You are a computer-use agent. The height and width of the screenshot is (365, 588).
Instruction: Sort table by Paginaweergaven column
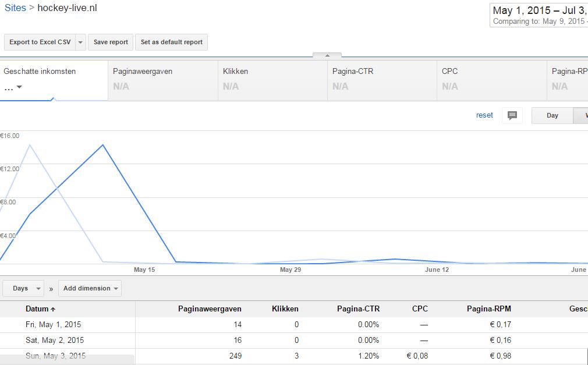point(210,309)
